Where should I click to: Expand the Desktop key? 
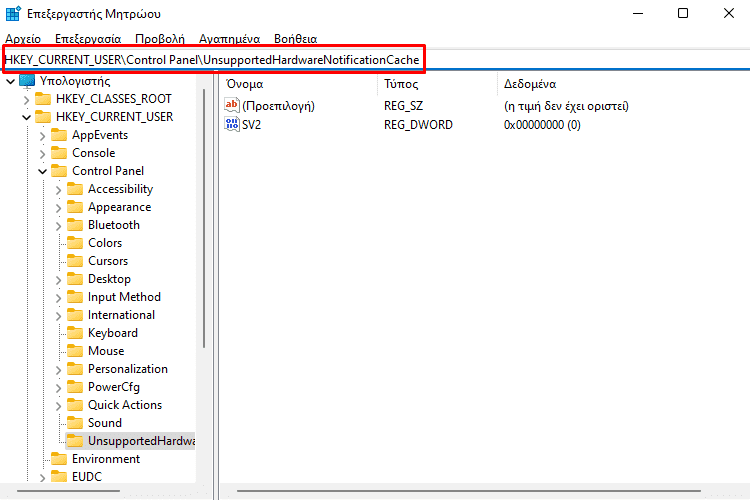pyautogui.click(x=58, y=280)
